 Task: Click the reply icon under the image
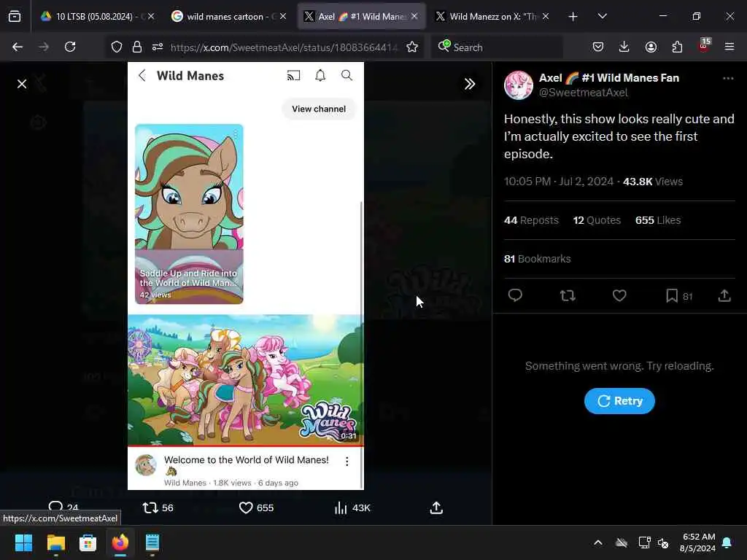point(55,507)
